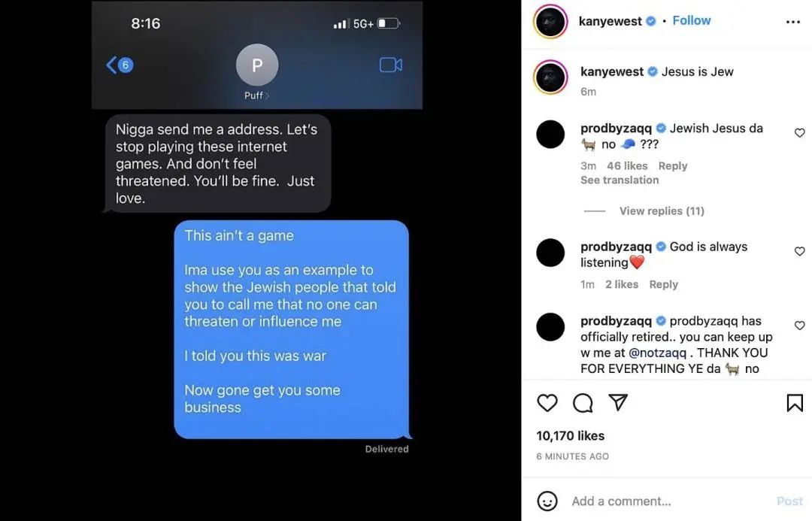Image resolution: width=812 pixels, height=521 pixels.
Task: Expand Puff contact details chevron
Action: click(x=267, y=95)
